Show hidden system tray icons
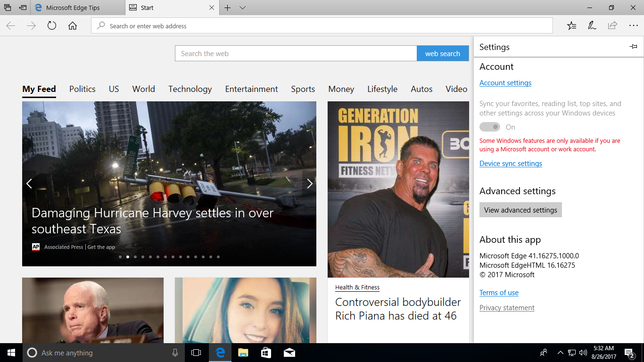The image size is (644, 362). click(x=560, y=353)
